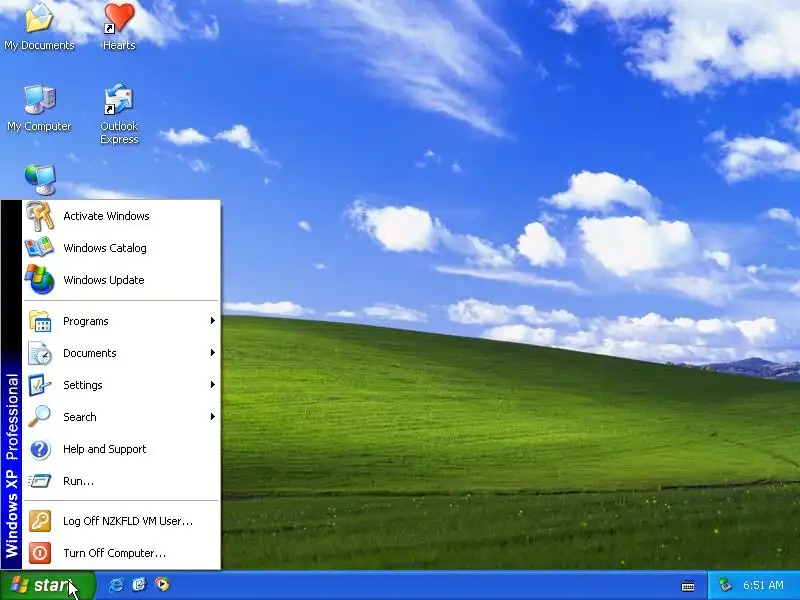Click the Show Desktop Quick Launch icon
This screenshot has height=600, width=800.
pos(139,585)
